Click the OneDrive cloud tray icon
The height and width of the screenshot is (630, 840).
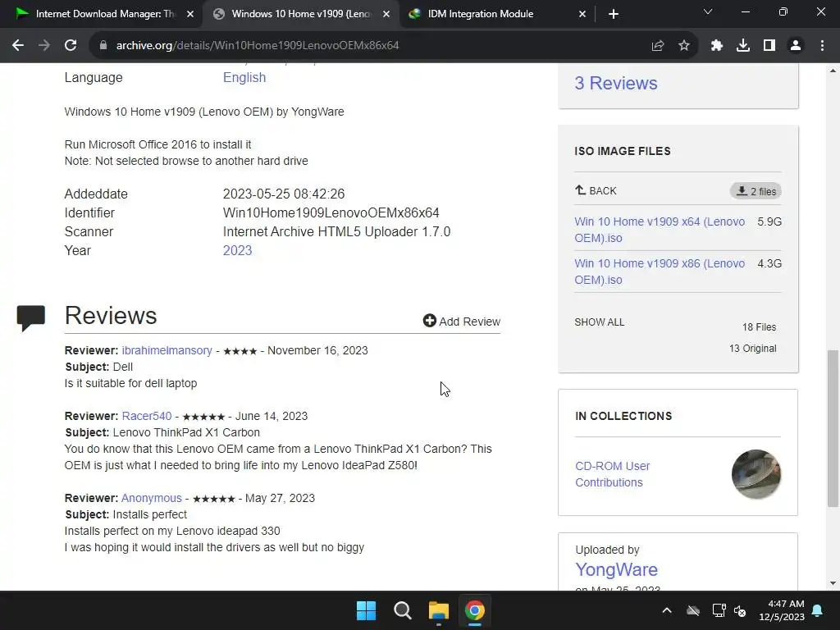[693, 610]
